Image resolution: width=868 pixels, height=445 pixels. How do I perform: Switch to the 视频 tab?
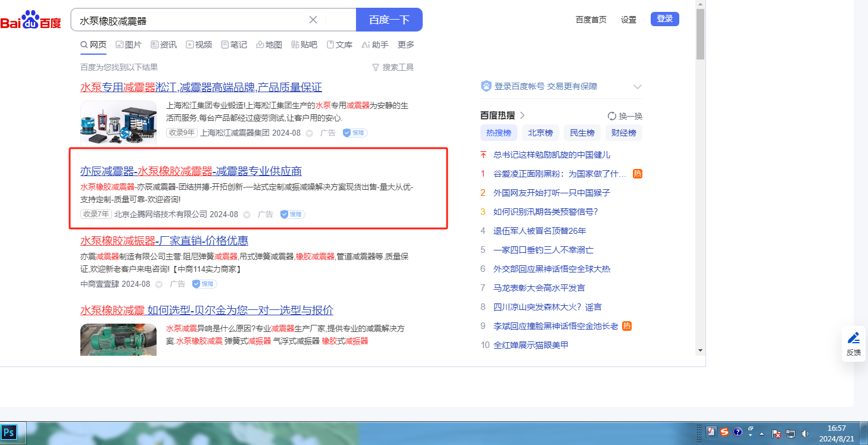tap(199, 45)
